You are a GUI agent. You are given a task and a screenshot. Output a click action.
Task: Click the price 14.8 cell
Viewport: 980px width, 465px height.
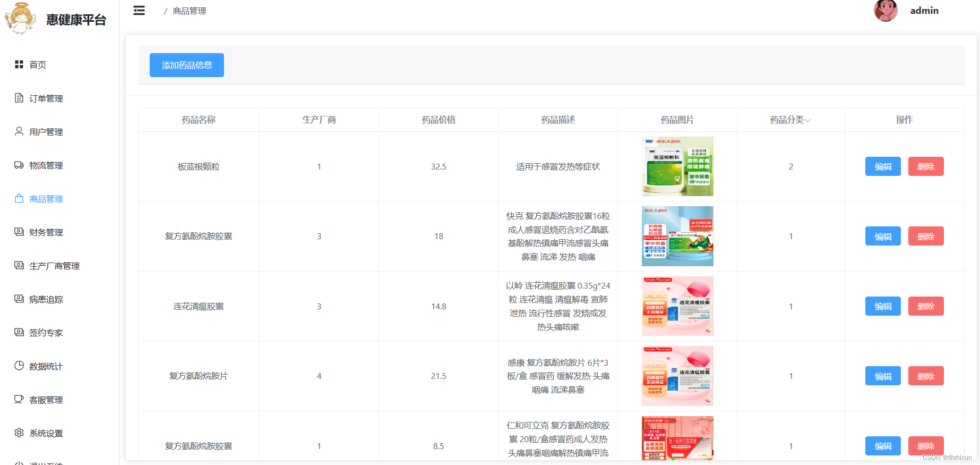point(439,306)
